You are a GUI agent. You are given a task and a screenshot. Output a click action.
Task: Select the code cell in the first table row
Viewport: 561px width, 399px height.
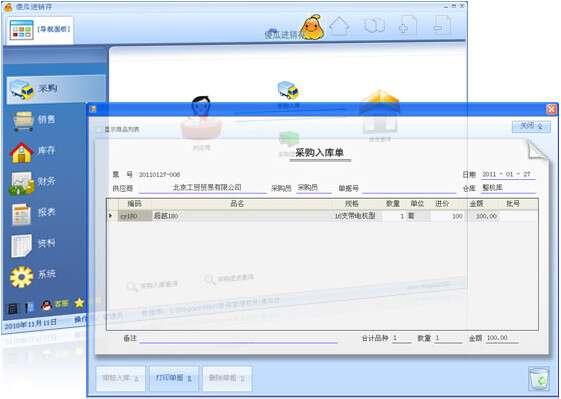[x=135, y=216]
